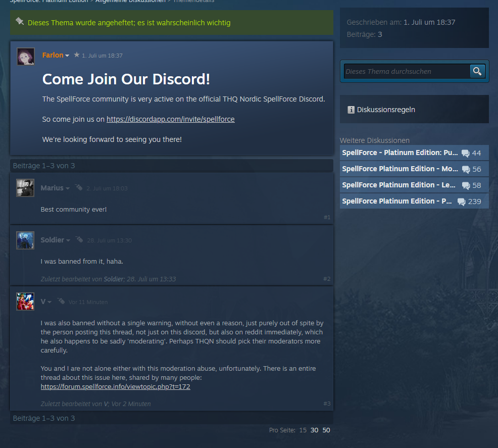Open the forum.spellforce.info viewtopic link
Screen dimensions: 498x448
(x=115, y=386)
